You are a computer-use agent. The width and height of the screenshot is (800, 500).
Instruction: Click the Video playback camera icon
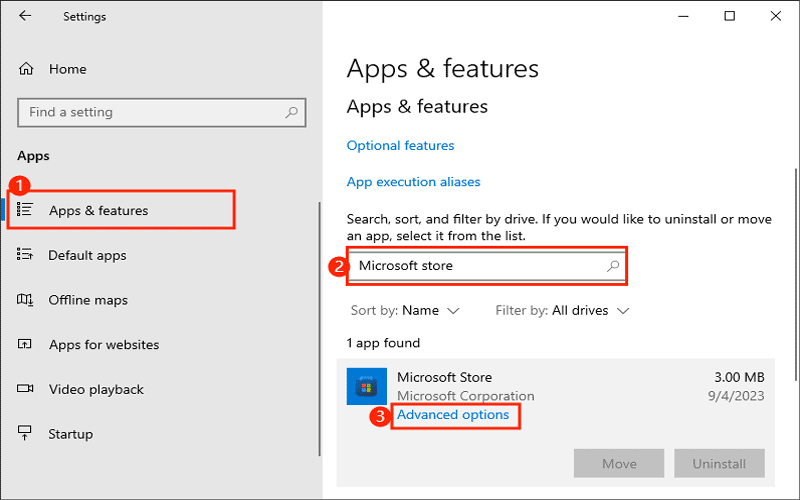tap(24, 389)
